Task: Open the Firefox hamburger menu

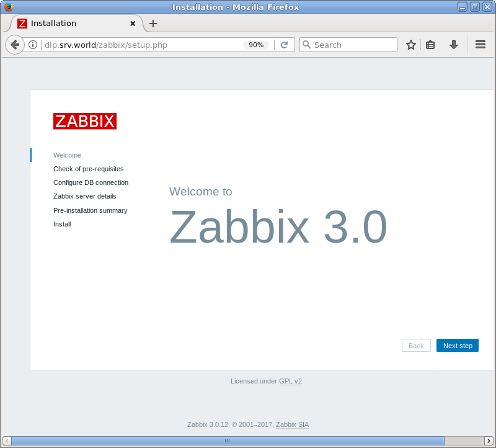Action: pos(480,45)
